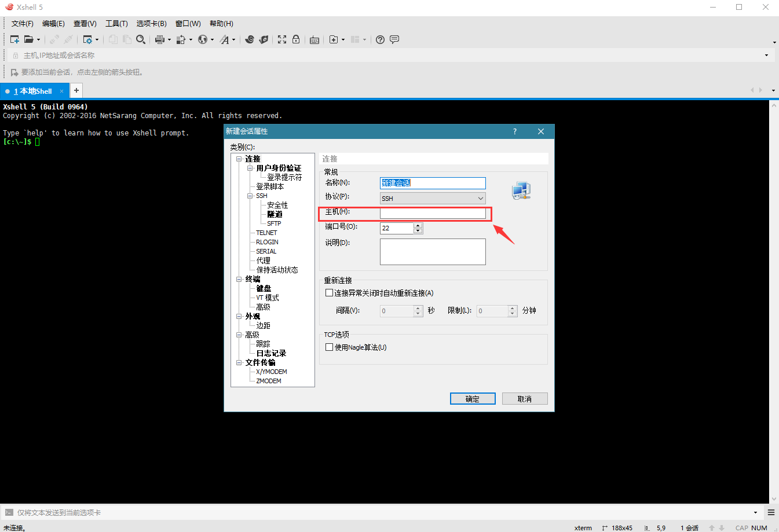Click the add-session arrow icon in hint bar
The width and height of the screenshot is (779, 532).
pos(14,72)
